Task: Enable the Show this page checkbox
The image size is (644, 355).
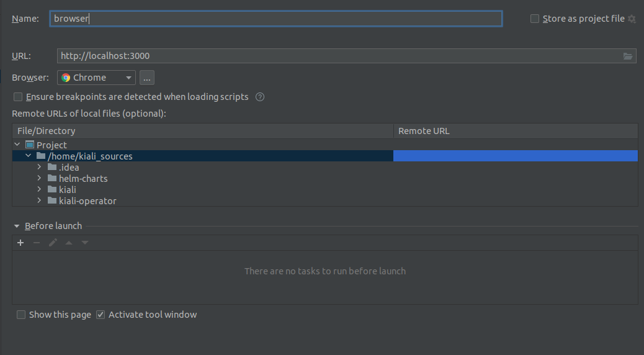Action: pyautogui.click(x=22, y=315)
